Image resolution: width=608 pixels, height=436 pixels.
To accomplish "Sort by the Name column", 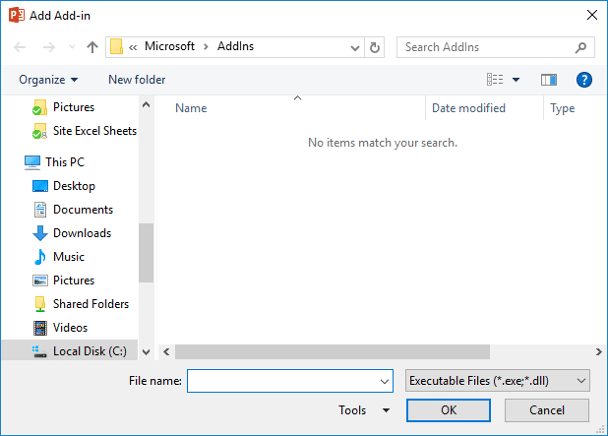I will tap(191, 108).
